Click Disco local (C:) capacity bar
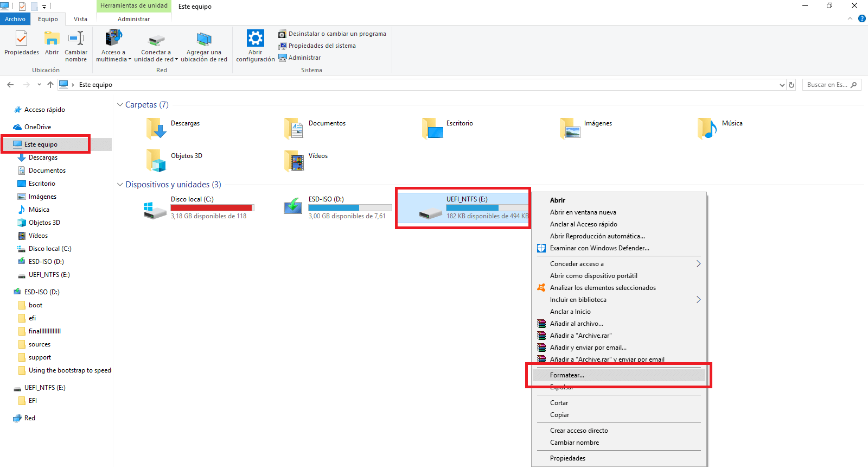This screenshot has height=467, width=868. click(213, 207)
